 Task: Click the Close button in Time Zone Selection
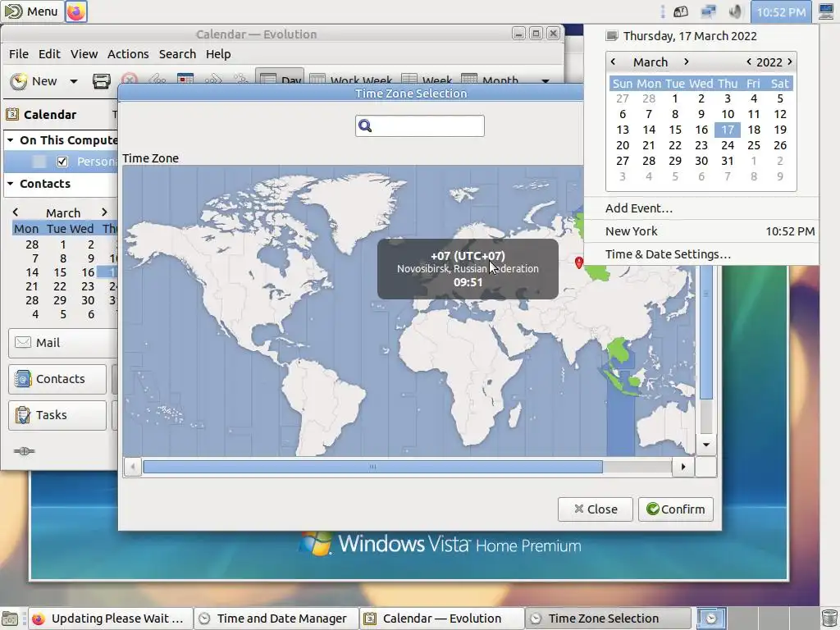pyautogui.click(x=596, y=509)
